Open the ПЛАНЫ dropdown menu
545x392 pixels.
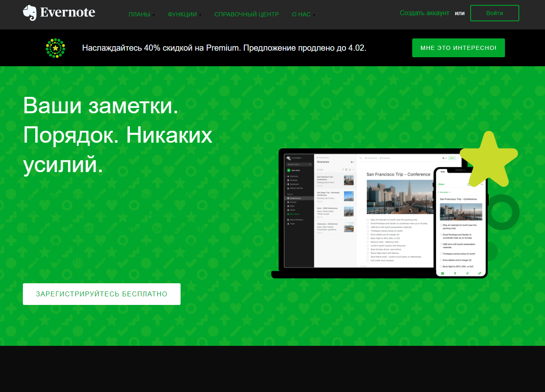[x=141, y=14]
